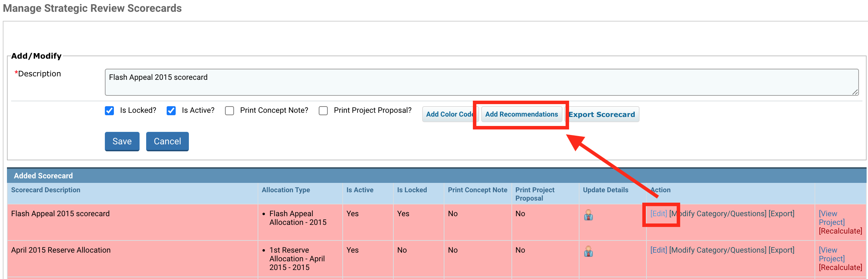Screen dimensions: 868x279
Task: Uncheck the Is Active? checkbox
Action: pos(171,111)
